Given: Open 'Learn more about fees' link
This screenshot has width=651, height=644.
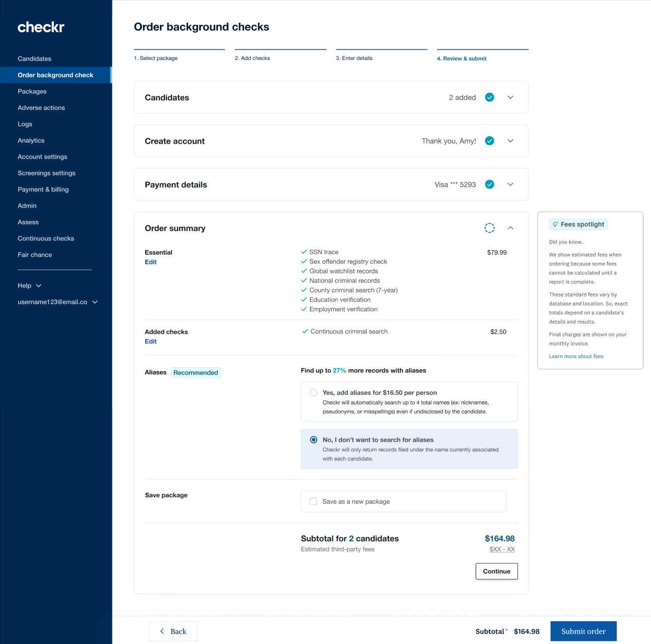Looking at the screenshot, I should [x=576, y=356].
